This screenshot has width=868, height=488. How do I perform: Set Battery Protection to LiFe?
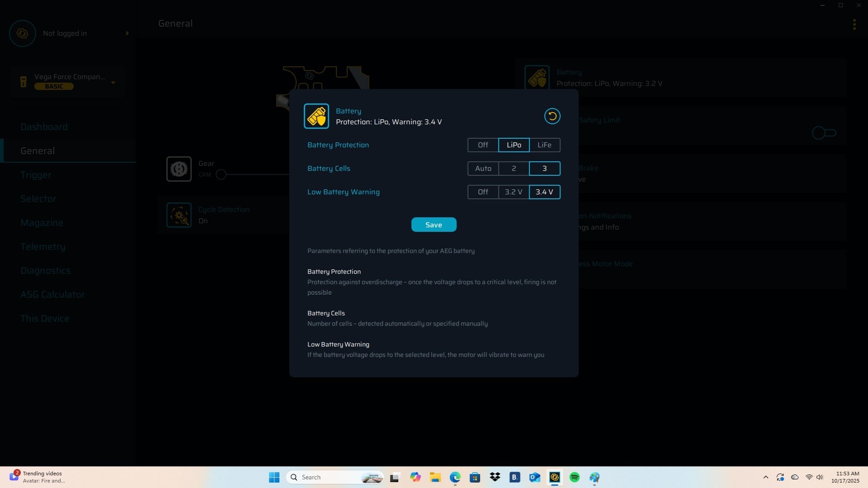(544, 145)
